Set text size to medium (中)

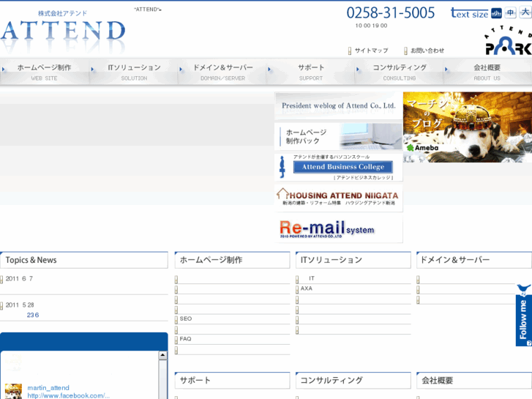[x=511, y=12]
